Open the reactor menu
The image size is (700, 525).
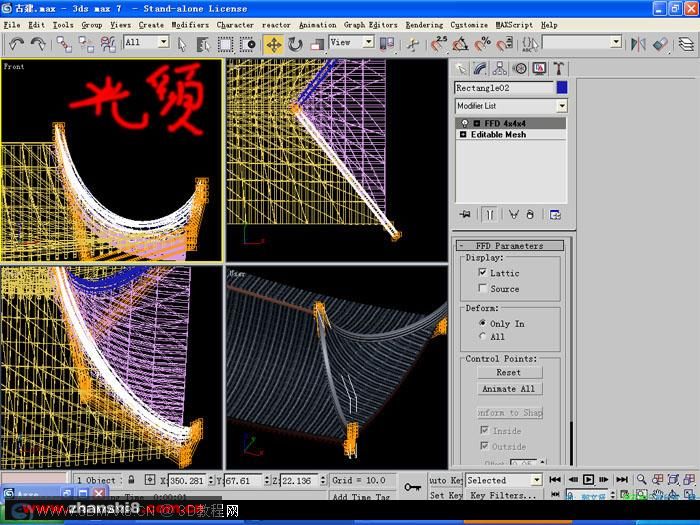[276, 25]
